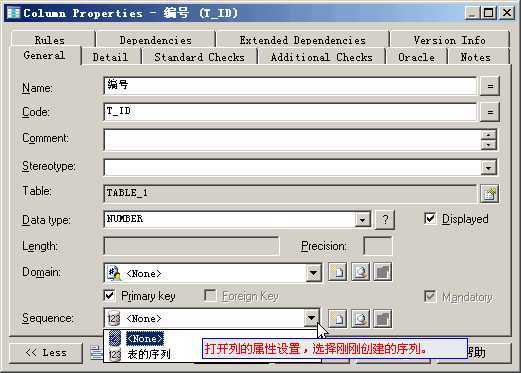Click the Comment box down scroll arrow

pos(489,145)
